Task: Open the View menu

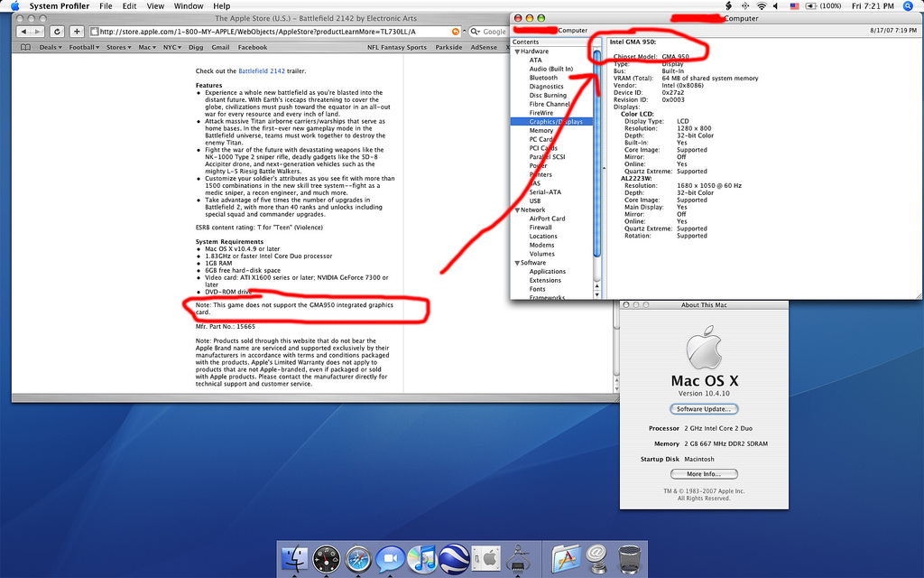Action: coord(155,6)
